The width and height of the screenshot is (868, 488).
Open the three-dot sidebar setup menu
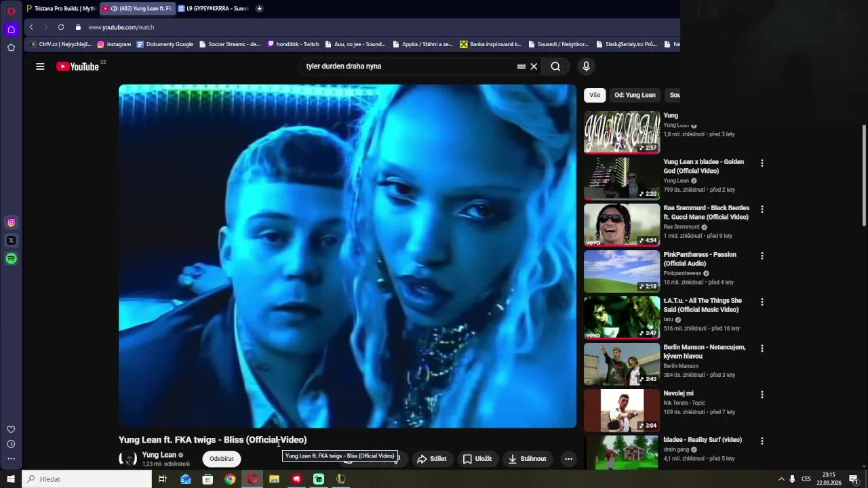(x=11, y=458)
